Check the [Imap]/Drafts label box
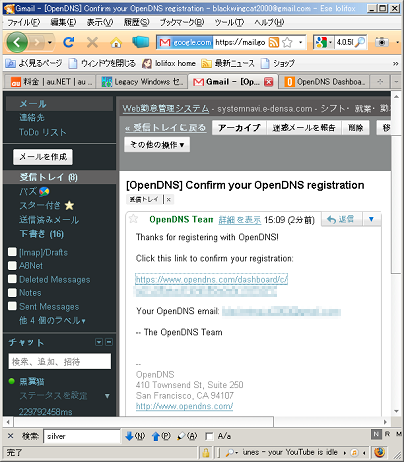The width and height of the screenshot is (404, 462). pyautogui.click(x=12, y=252)
